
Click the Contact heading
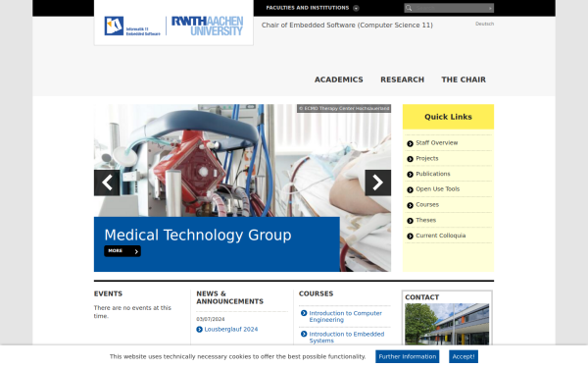pos(421,297)
